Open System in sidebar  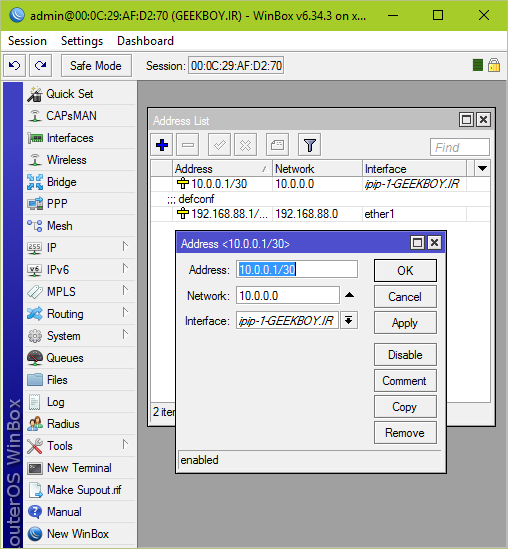coord(80,336)
